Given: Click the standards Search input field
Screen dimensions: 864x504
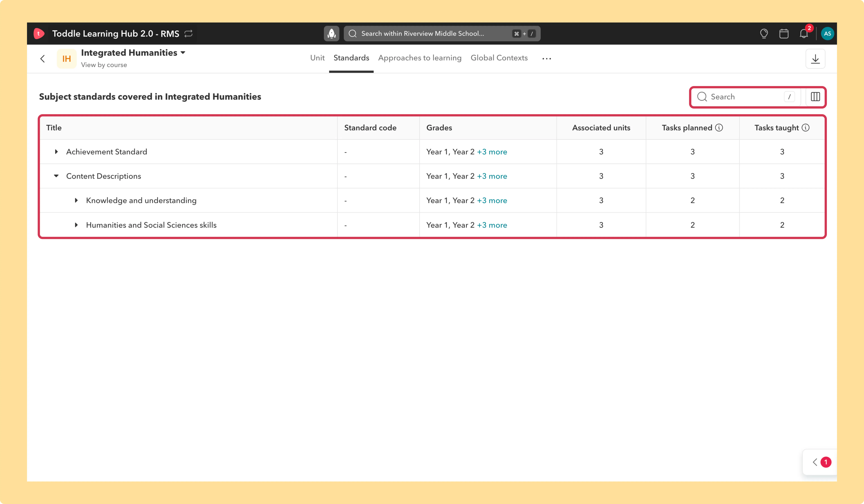Looking at the screenshot, I should [x=746, y=97].
